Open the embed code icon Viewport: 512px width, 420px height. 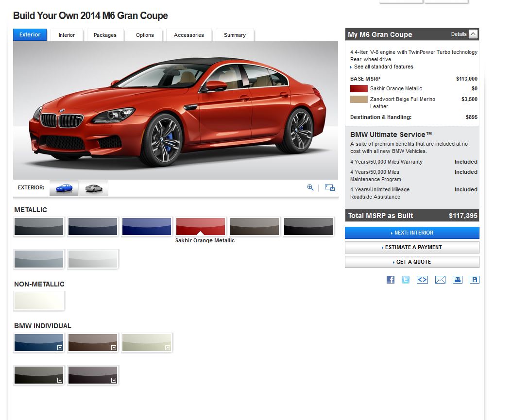click(x=422, y=280)
